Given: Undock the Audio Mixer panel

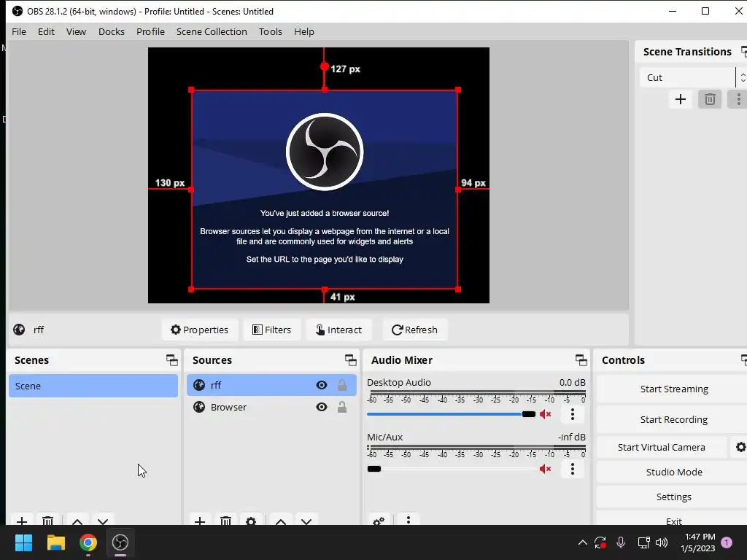Looking at the screenshot, I should pos(581,360).
